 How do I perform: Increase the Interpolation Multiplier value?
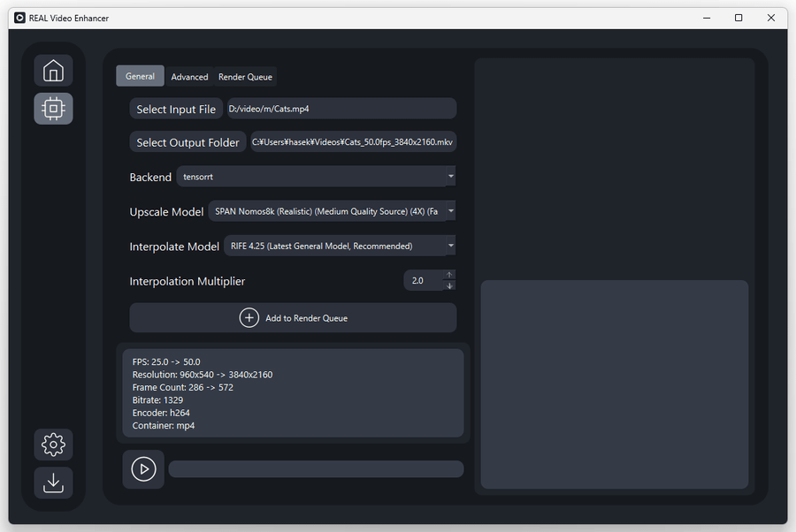tap(449, 275)
